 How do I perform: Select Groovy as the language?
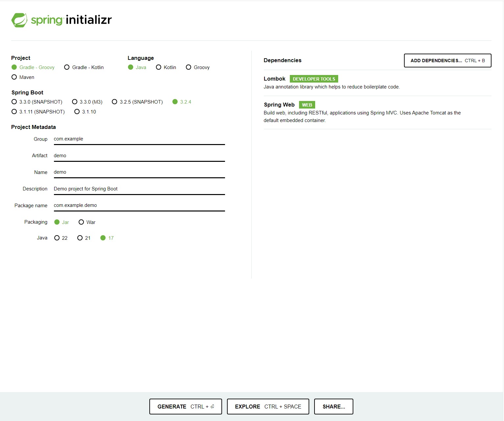click(x=198, y=67)
